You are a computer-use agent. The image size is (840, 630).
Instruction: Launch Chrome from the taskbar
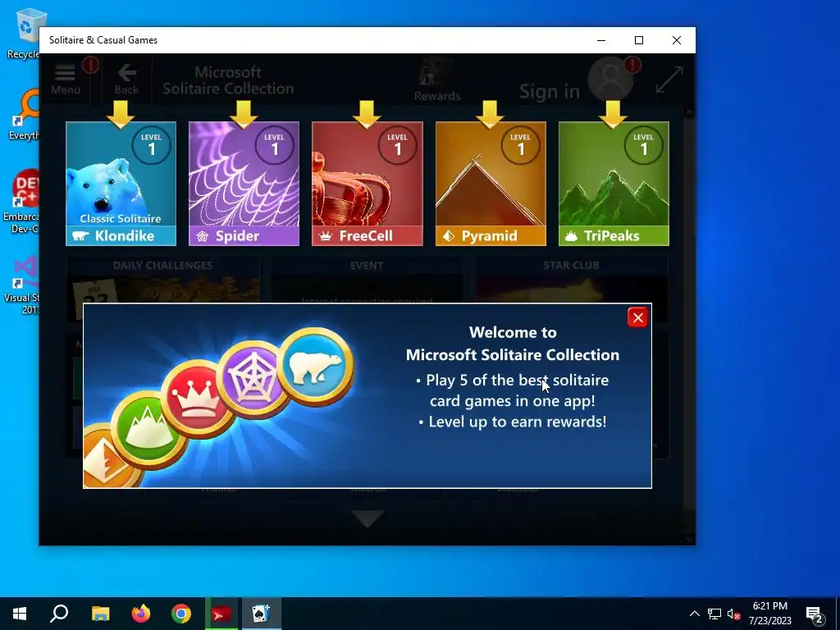(x=181, y=614)
